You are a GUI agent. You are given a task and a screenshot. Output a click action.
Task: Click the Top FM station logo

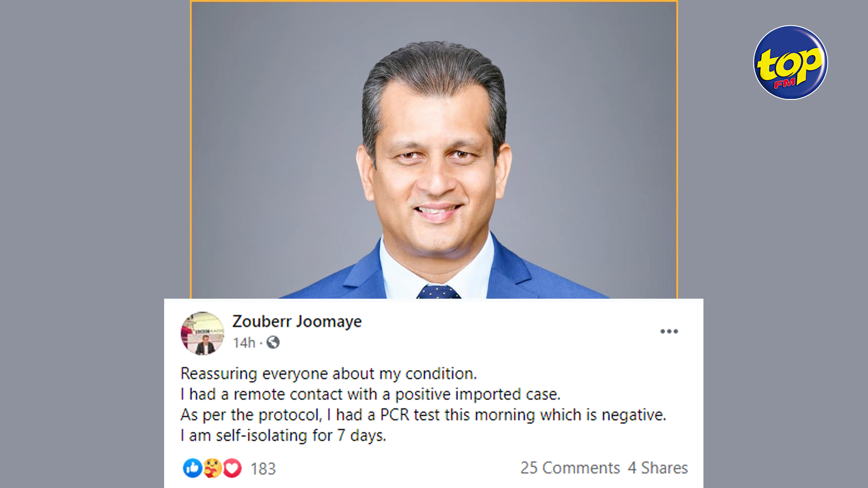click(790, 62)
